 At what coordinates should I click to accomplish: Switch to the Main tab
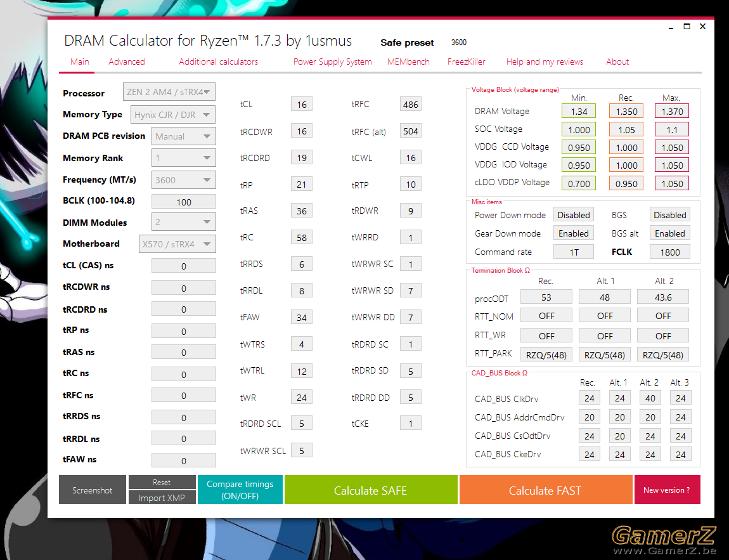point(79,62)
